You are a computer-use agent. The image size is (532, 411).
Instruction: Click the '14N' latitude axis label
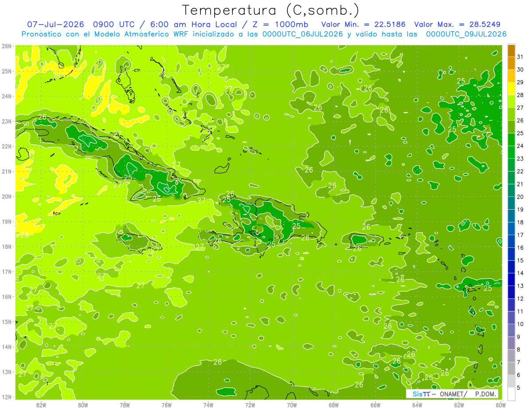click(7, 347)
